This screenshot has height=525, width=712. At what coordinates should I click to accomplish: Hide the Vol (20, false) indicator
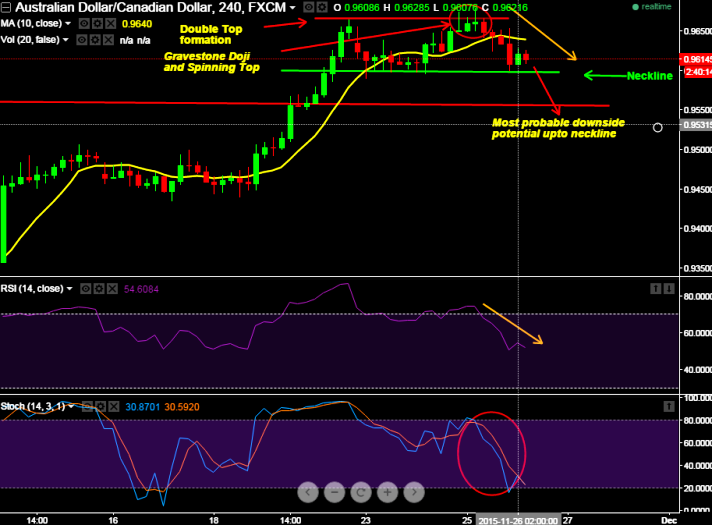click(82, 40)
